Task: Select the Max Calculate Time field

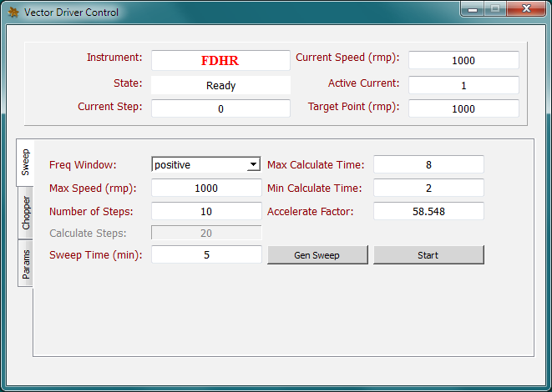Action: pyautogui.click(x=428, y=165)
